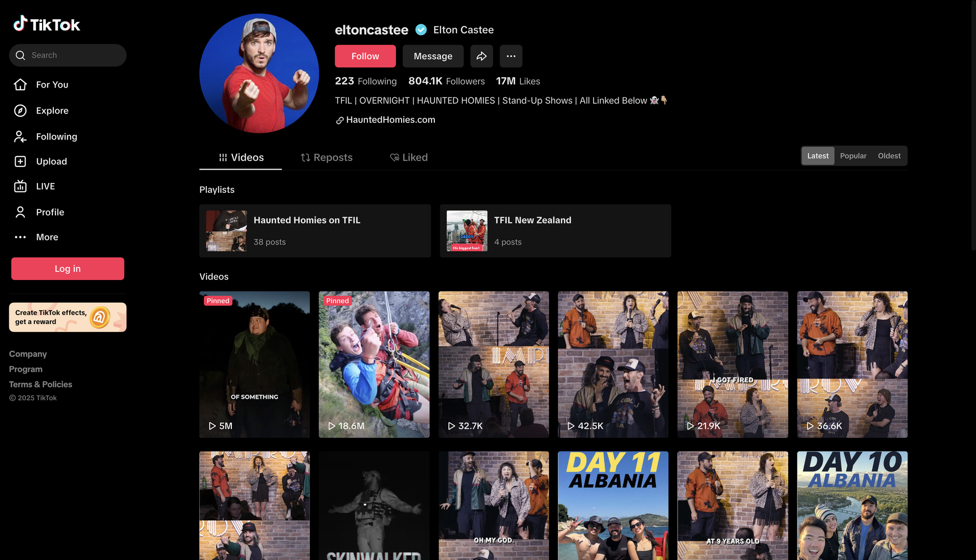Open pinned video with 18.6M views
The width and height of the screenshot is (976, 560).
tap(374, 365)
